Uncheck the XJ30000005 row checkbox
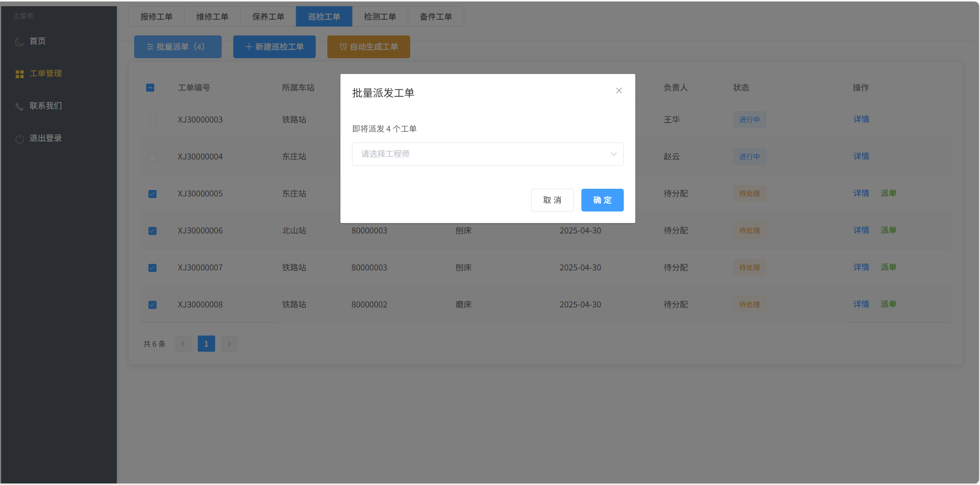The height and width of the screenshot is (485, 980). click(x=152, y=194)
